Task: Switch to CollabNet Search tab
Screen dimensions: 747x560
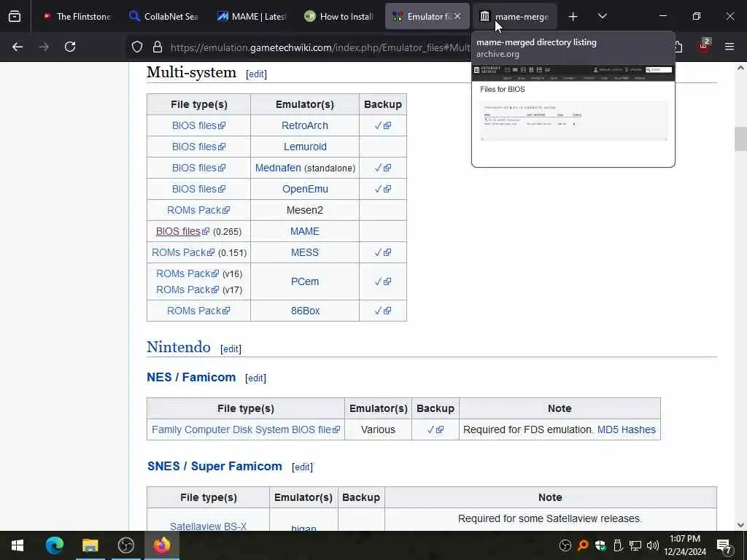Action: coord(164,17)
